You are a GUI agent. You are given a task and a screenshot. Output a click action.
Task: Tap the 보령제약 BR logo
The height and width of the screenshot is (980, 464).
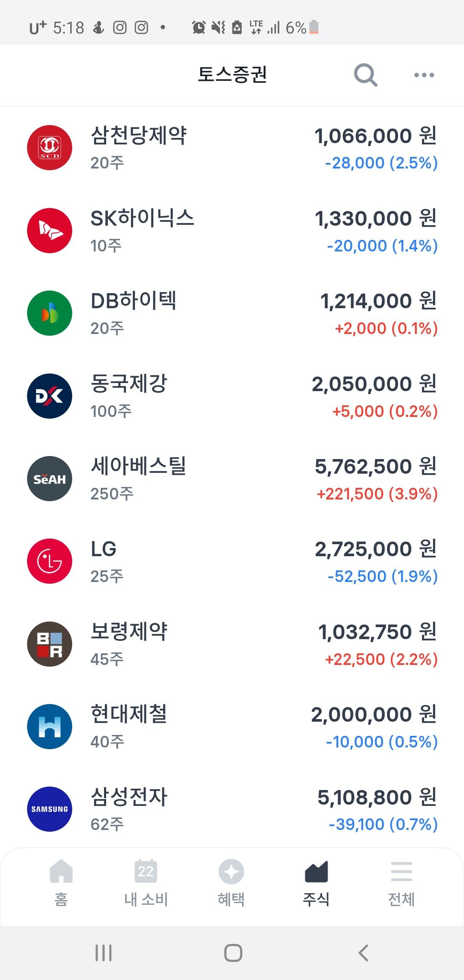[49, 644]
